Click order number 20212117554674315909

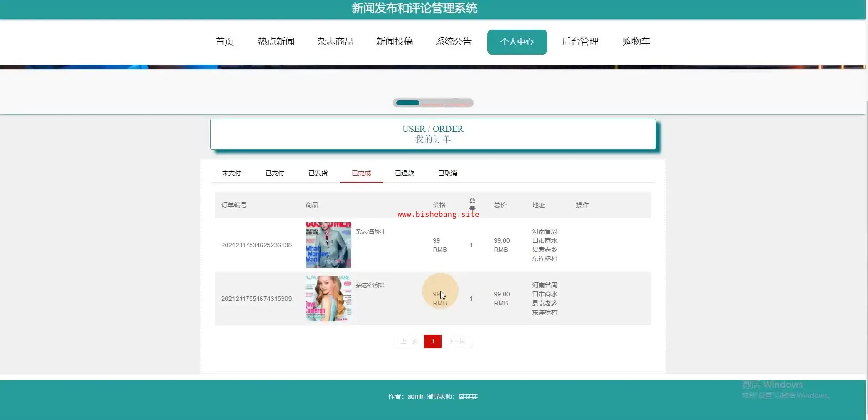[257, 299]
